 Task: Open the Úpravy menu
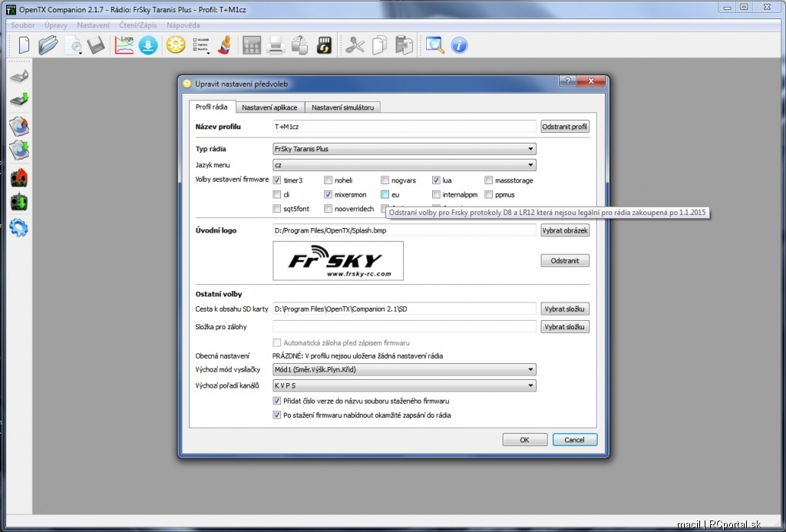(55, 25)
